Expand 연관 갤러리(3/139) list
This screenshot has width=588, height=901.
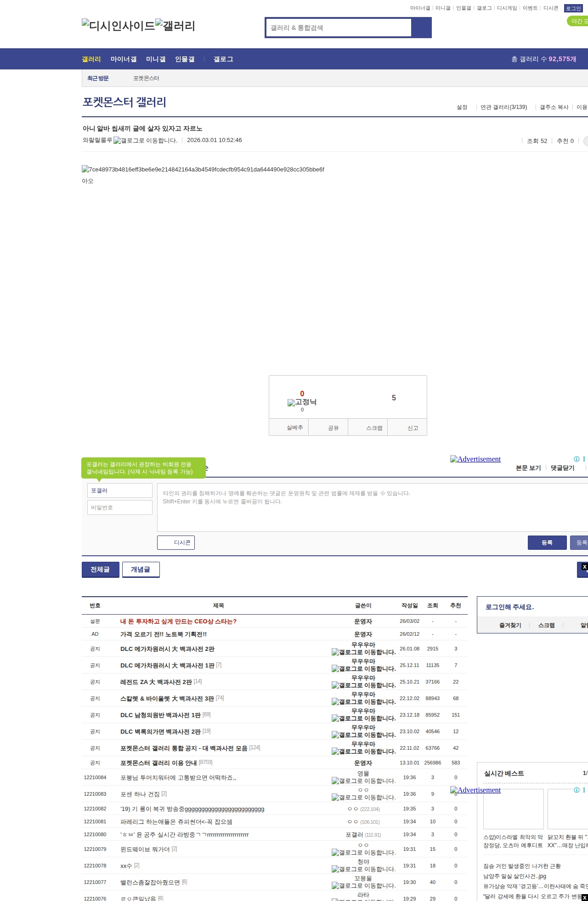pyautogui.click(x=504, y=107)
